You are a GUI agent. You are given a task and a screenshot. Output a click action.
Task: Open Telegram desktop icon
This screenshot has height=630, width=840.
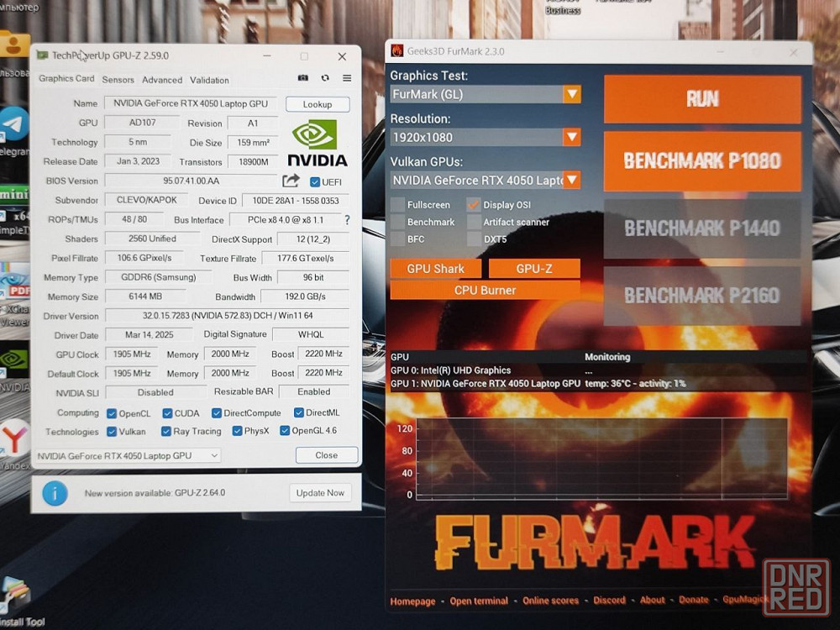14,124
